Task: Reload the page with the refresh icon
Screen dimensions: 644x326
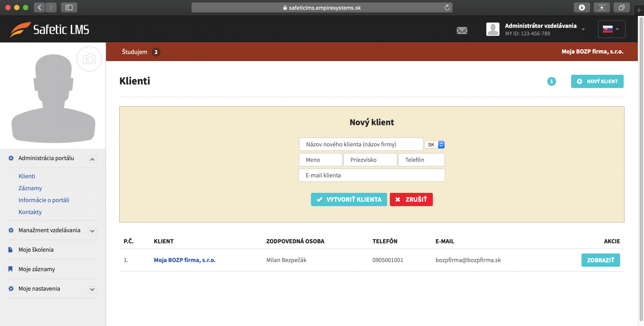Action: point(447,8)
